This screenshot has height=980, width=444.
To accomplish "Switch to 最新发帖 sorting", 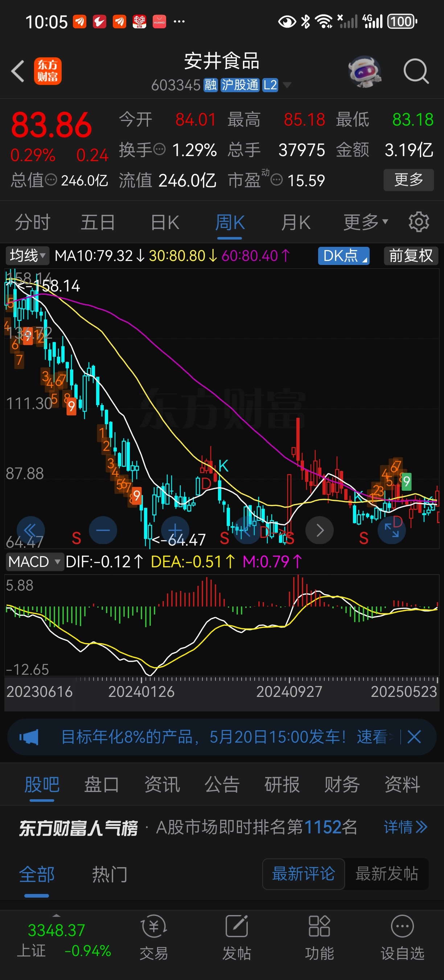I will pos(387,874).
